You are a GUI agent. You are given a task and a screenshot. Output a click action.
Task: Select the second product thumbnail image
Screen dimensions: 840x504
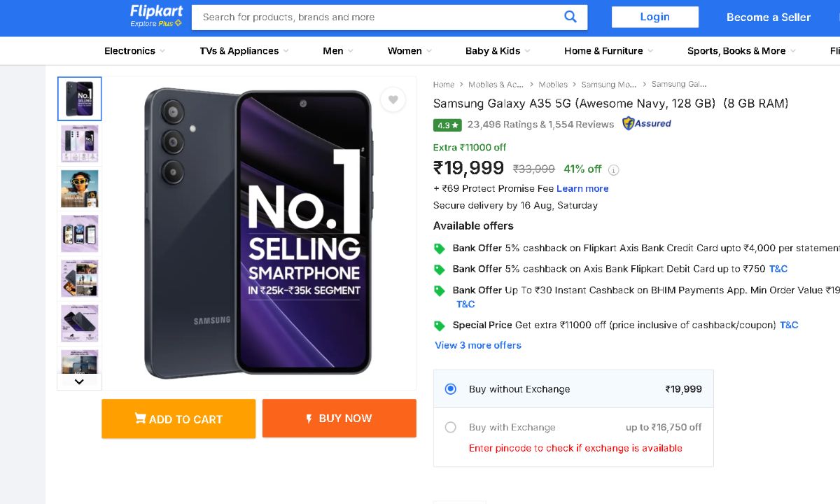tap(80, 143)
